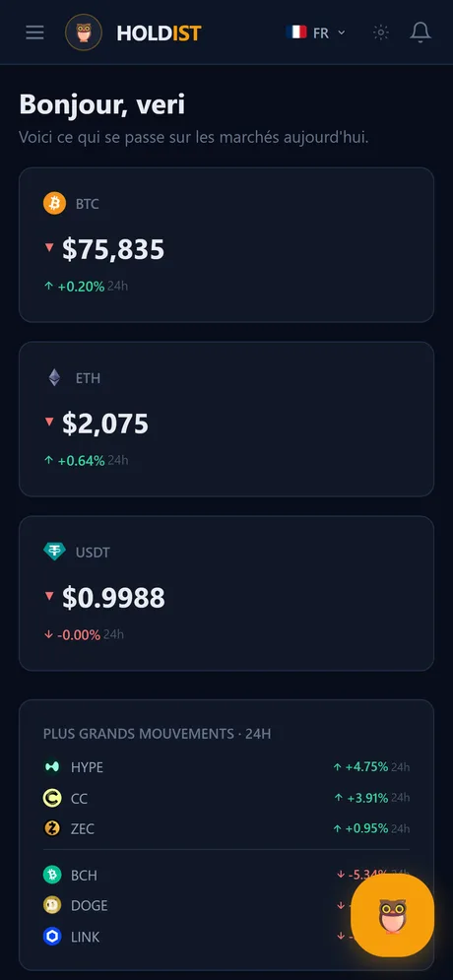
Task: Click the HOLDIST brand name
Action: 159,33
